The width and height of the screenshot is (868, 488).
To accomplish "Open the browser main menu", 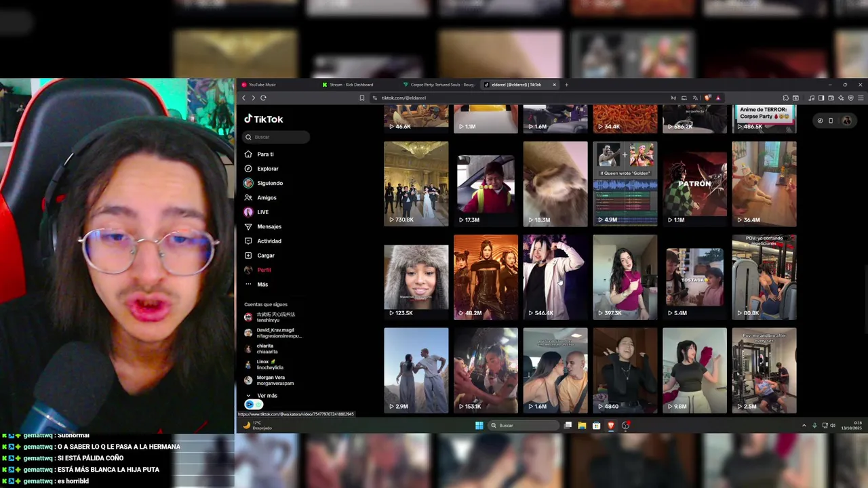I will coord(861,98).
